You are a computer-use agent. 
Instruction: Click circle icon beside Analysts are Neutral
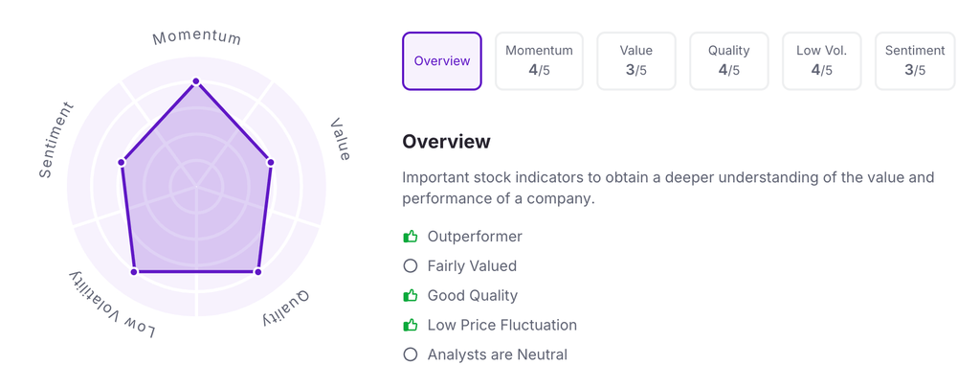(411, 354)
